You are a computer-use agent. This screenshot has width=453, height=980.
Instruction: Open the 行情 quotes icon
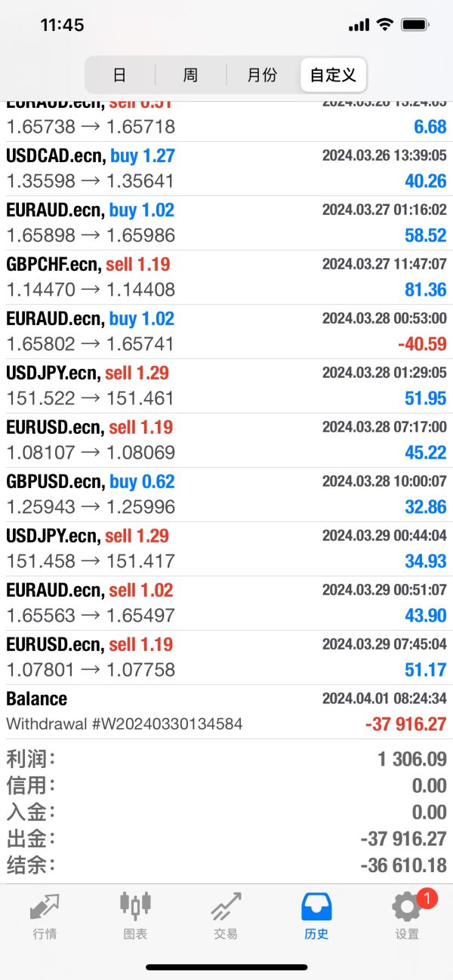point(45,906)
